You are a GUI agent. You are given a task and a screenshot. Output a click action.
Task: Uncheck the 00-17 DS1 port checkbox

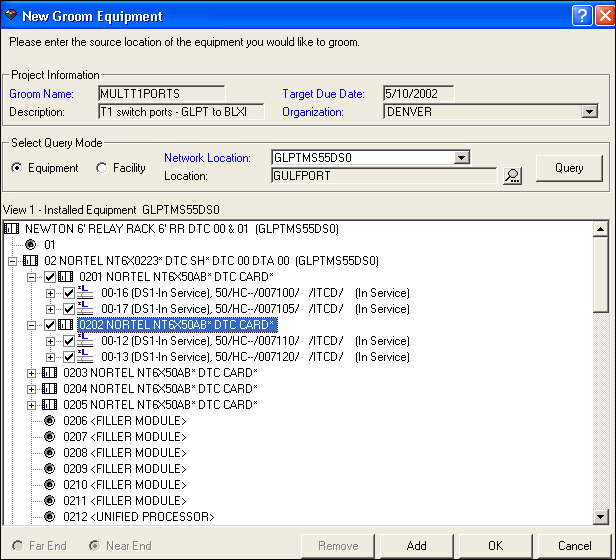(x=69, y=309)
